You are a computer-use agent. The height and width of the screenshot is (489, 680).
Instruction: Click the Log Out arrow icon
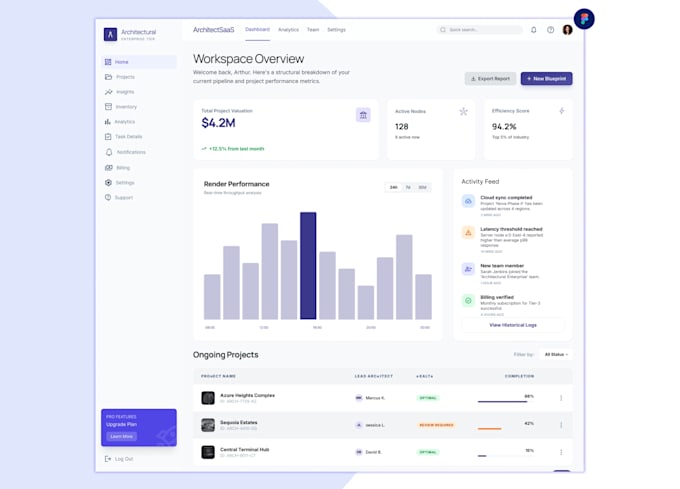click(x=108, y=459)
